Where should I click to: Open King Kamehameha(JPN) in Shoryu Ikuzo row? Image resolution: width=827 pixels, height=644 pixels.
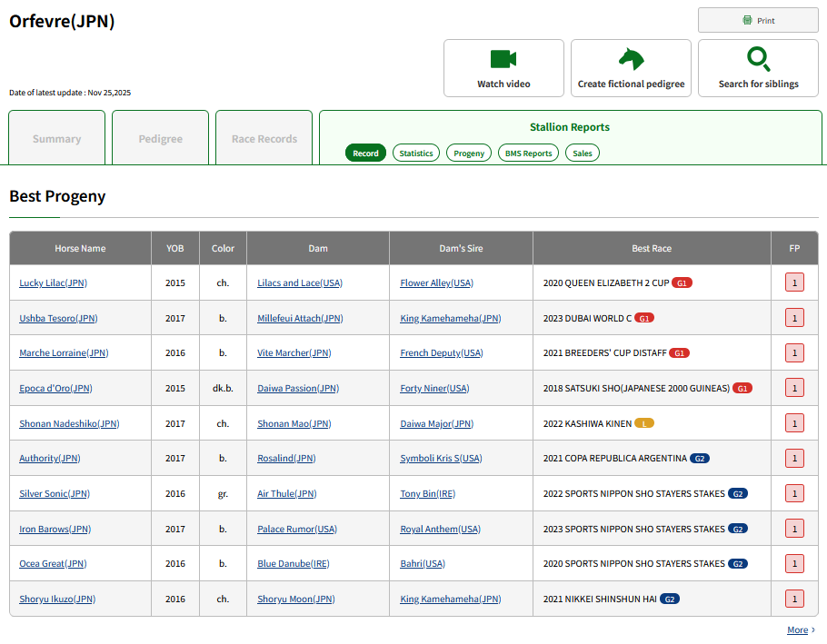click(451, 599)
